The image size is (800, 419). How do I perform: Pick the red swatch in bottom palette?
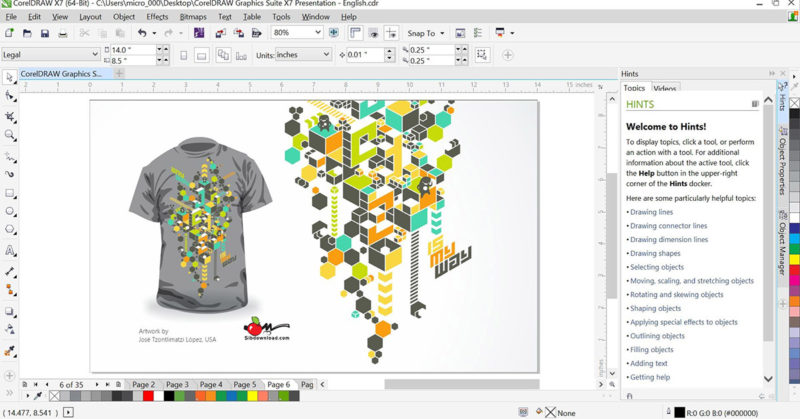pos(148,396)
